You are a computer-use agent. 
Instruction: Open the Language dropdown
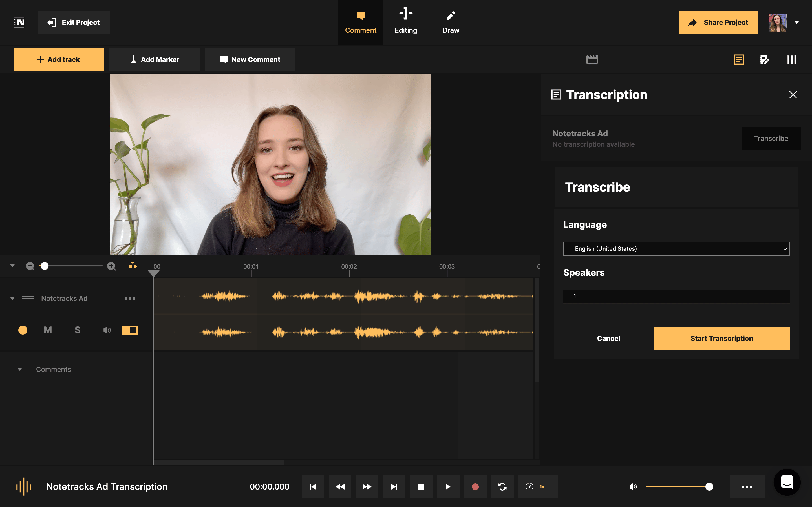(x=676, y=248)
